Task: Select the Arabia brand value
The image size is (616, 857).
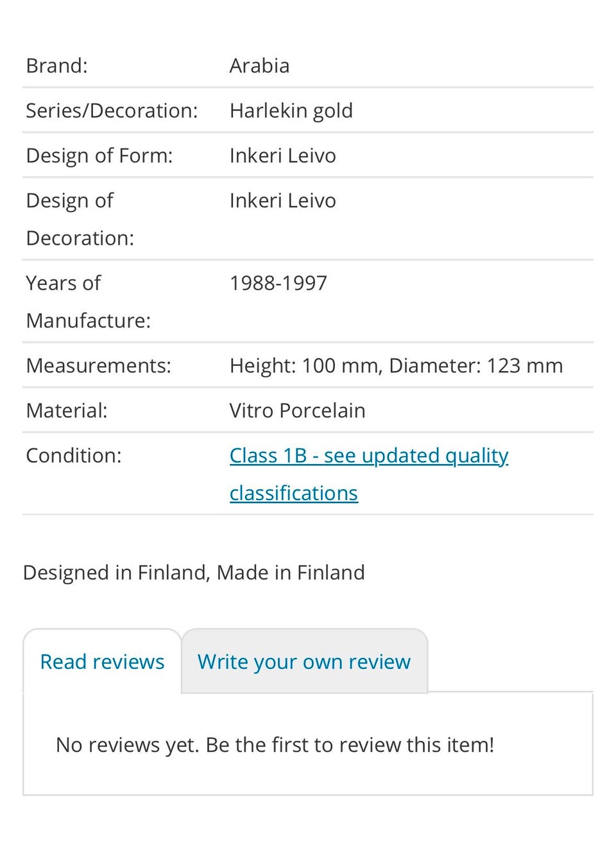Action: (x=259, y=65)
